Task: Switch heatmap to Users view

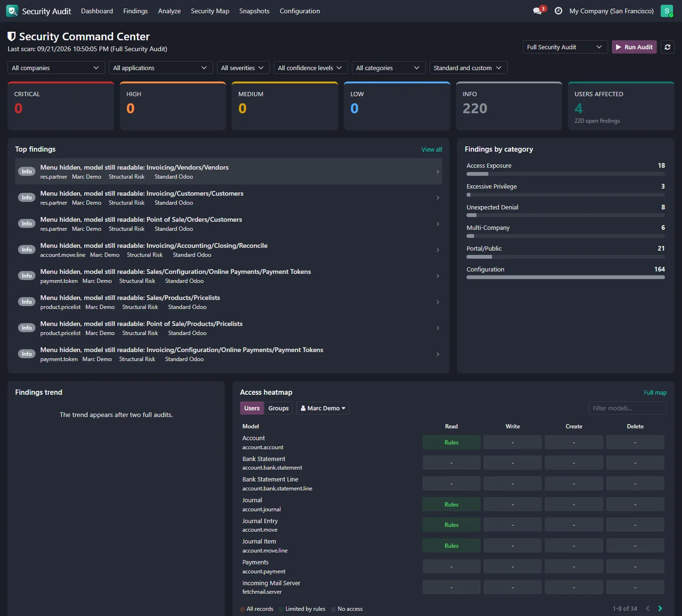Action: 252,408
